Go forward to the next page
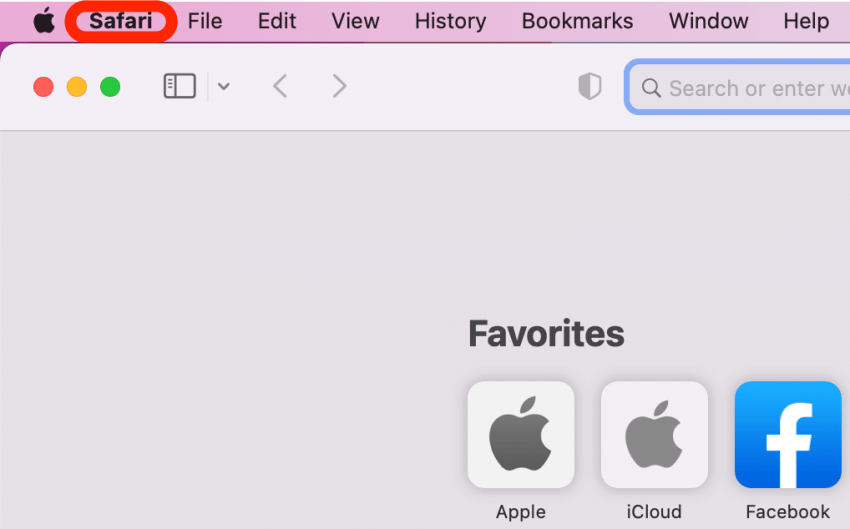850x529 pixels. pyautogui.click(x=339, y=87)
